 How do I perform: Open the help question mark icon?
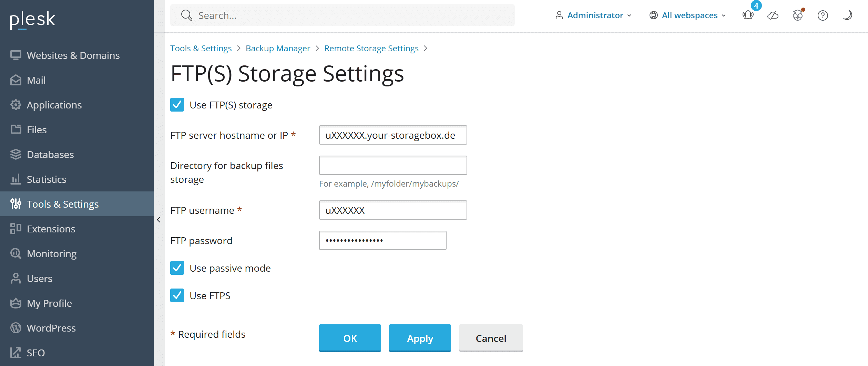823,15
